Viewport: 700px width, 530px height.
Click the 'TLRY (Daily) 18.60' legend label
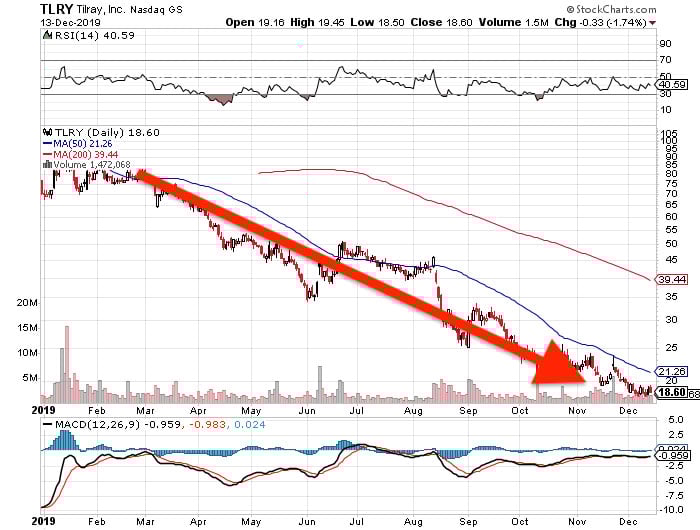coord(107,133)
